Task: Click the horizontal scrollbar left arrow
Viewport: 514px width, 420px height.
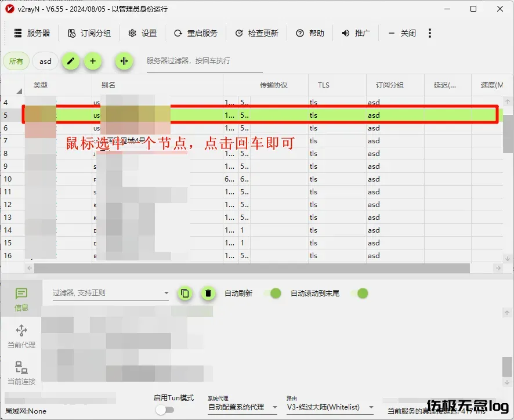Action: (x=30, y=268)
